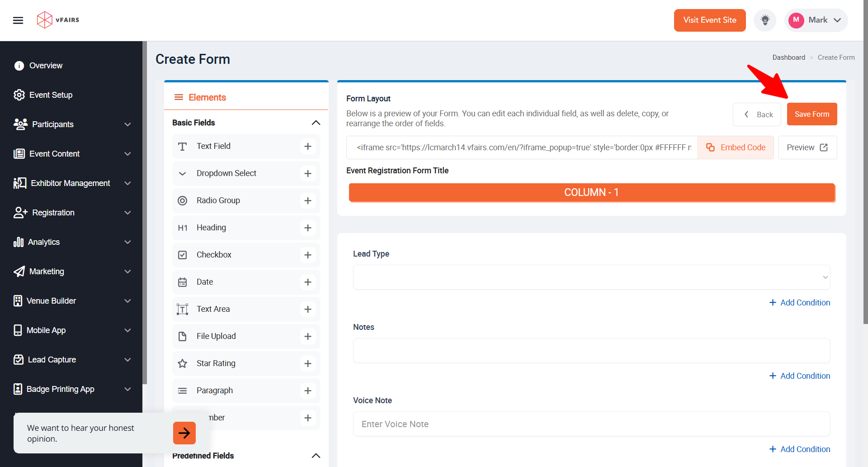Click the orange feedback arrow button

click(x=184, y=433)
